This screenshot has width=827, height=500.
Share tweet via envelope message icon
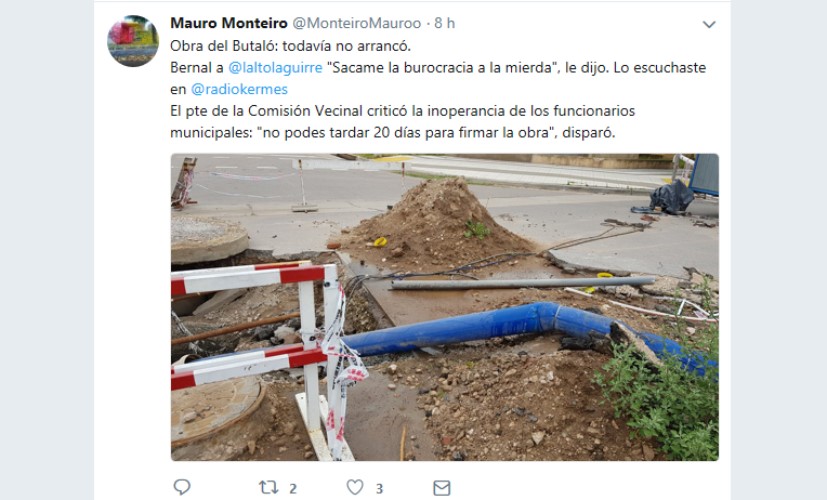[x=441, y=488]
